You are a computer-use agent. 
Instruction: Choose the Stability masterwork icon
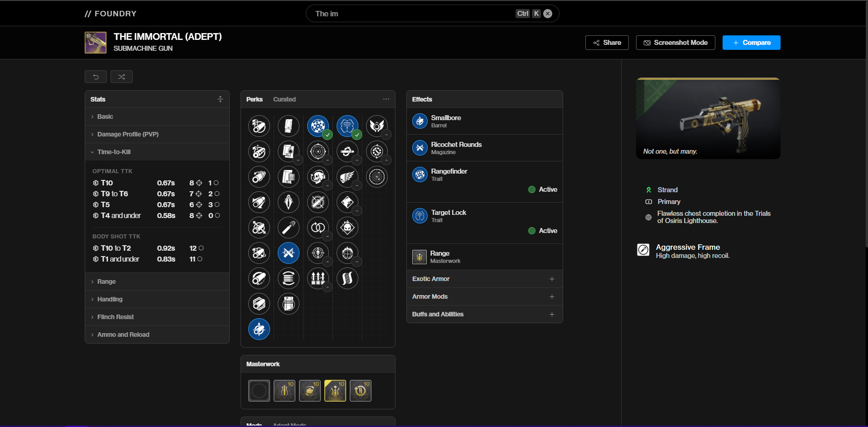(x=285, y=391)
